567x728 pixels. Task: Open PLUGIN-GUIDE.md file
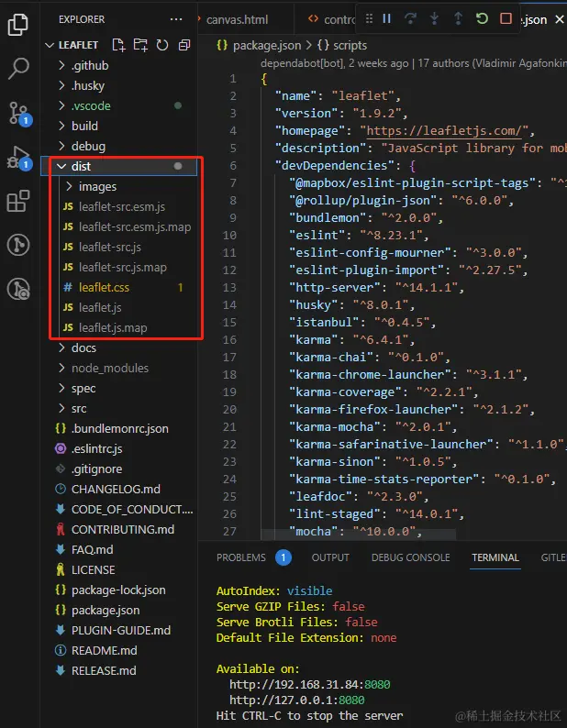pos(119,631)
